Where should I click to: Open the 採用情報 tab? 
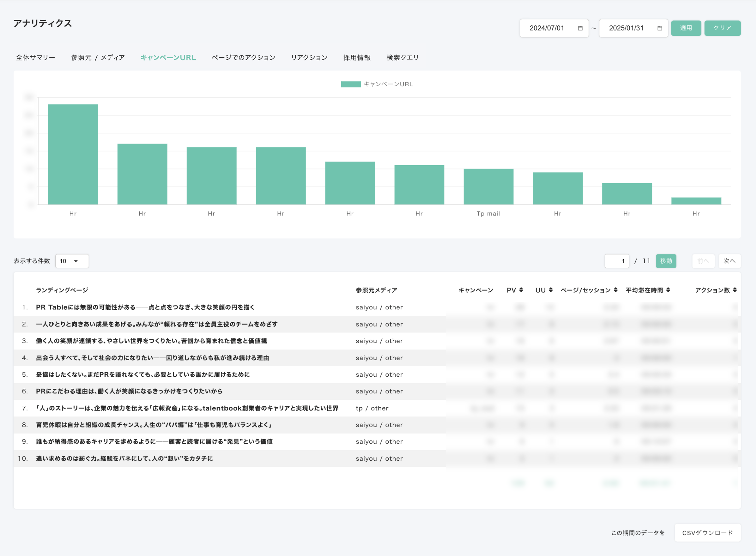pos(357,58)
